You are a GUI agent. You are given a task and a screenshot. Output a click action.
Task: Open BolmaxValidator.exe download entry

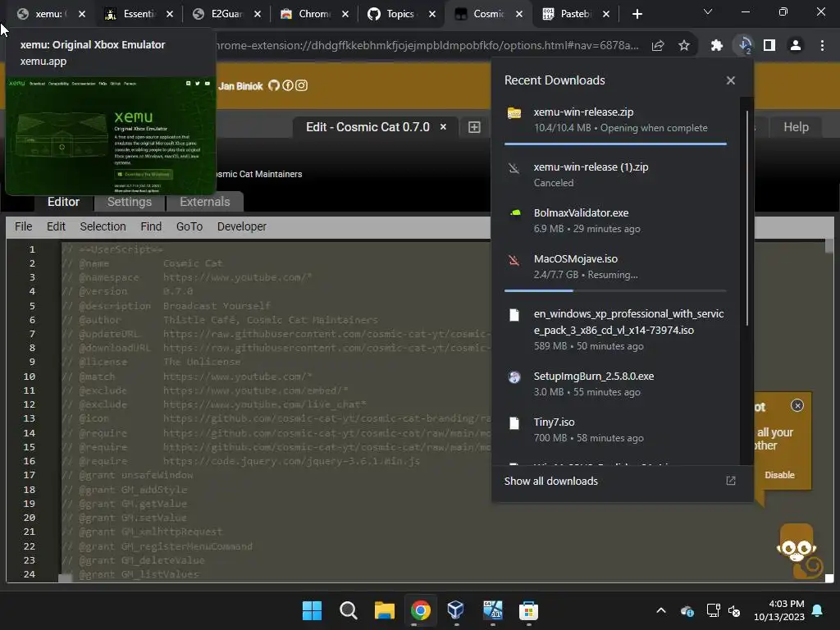[615, 221]
